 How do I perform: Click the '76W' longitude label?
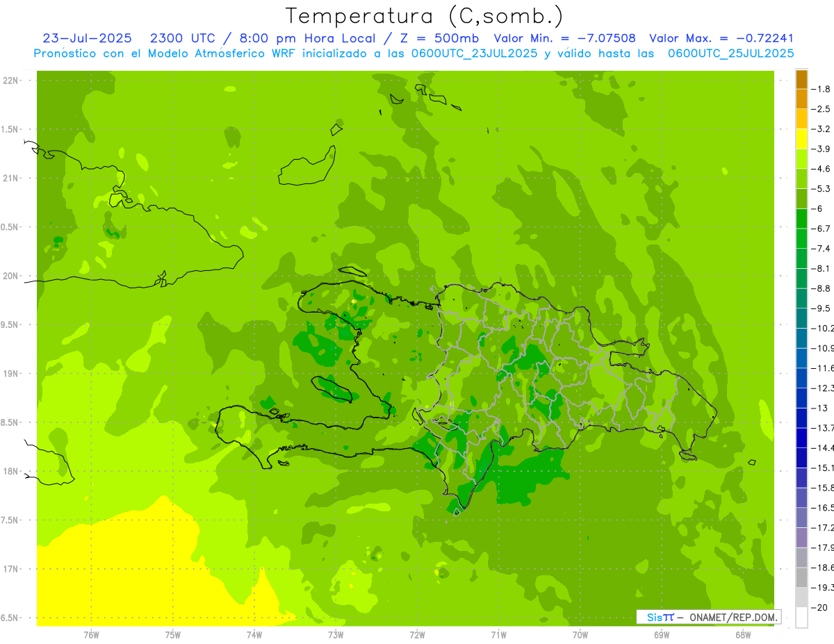[91, 635]
